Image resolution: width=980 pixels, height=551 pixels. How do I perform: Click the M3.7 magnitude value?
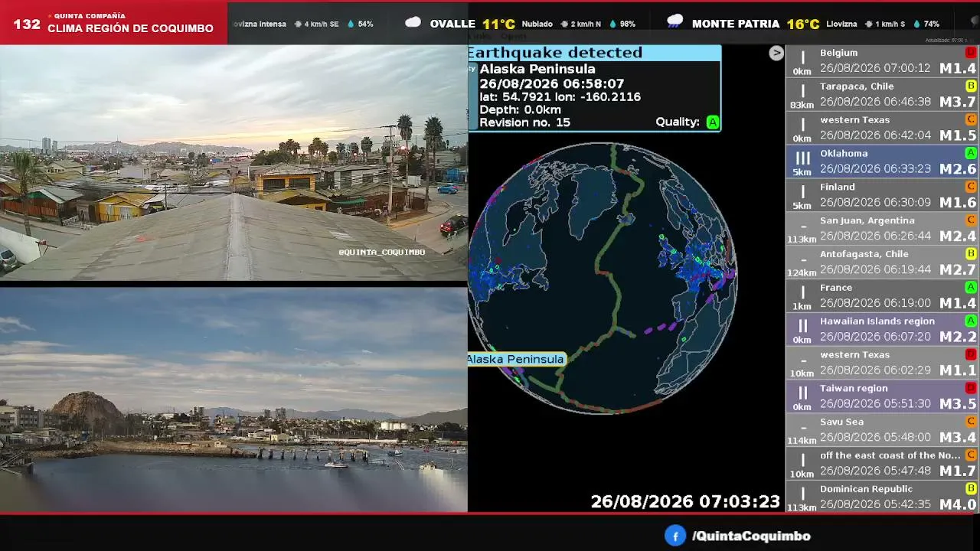(958, 102)
